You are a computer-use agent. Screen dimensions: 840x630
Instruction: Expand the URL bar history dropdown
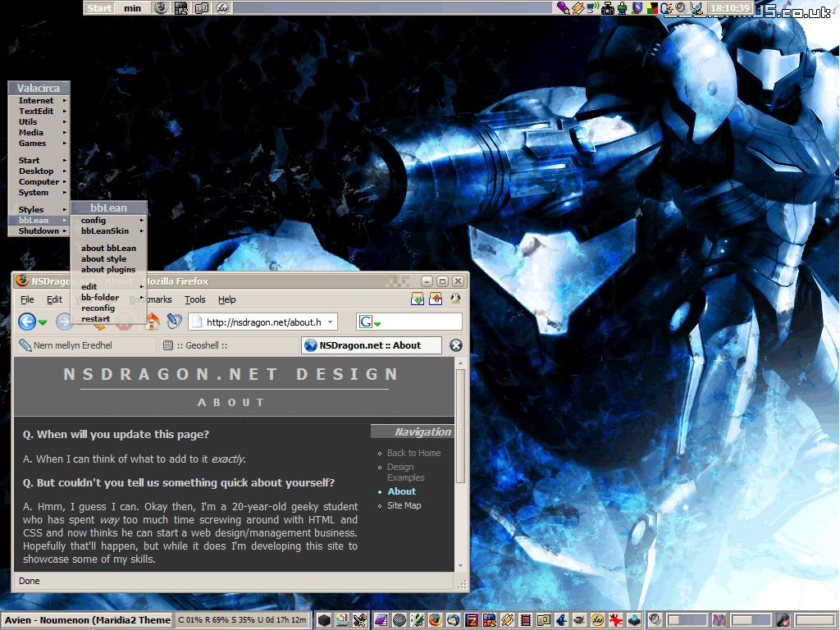pyautogui.click(x=331, y=322)
